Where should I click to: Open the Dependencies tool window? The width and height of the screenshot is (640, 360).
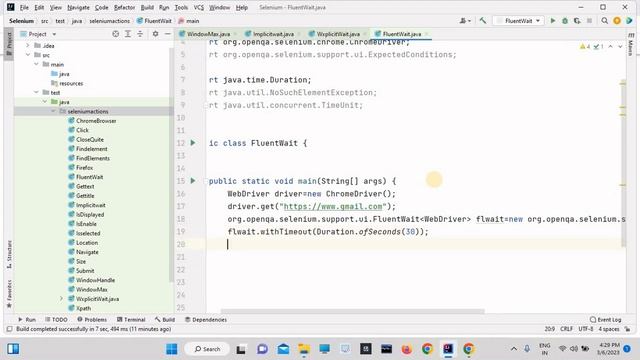(206, 319)
